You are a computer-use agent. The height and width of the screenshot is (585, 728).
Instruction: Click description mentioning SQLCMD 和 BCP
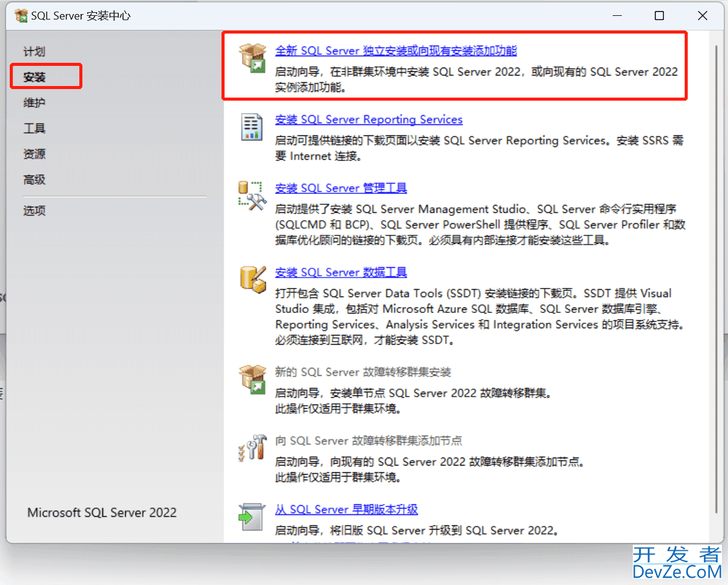click(480, 224)
